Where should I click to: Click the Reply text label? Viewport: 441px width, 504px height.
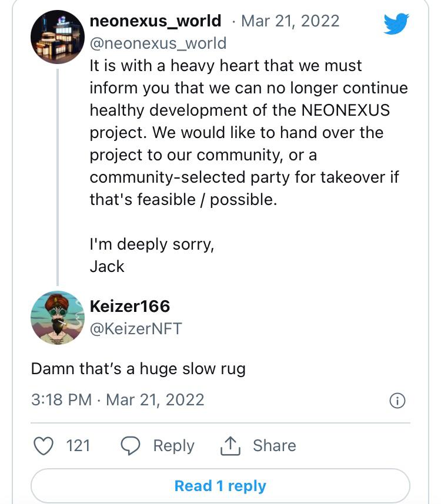tap(173, 446)
